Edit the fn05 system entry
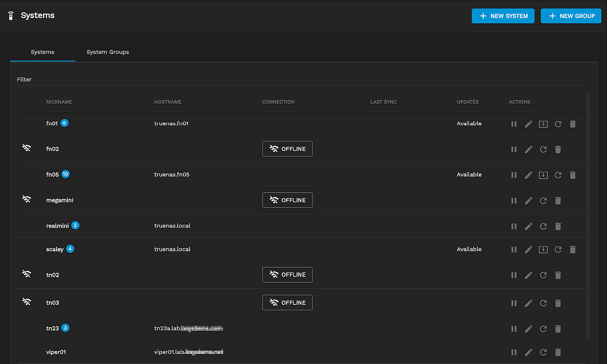Image resolution: width=607 pixels, height=364 pixels. click(528, 175)
